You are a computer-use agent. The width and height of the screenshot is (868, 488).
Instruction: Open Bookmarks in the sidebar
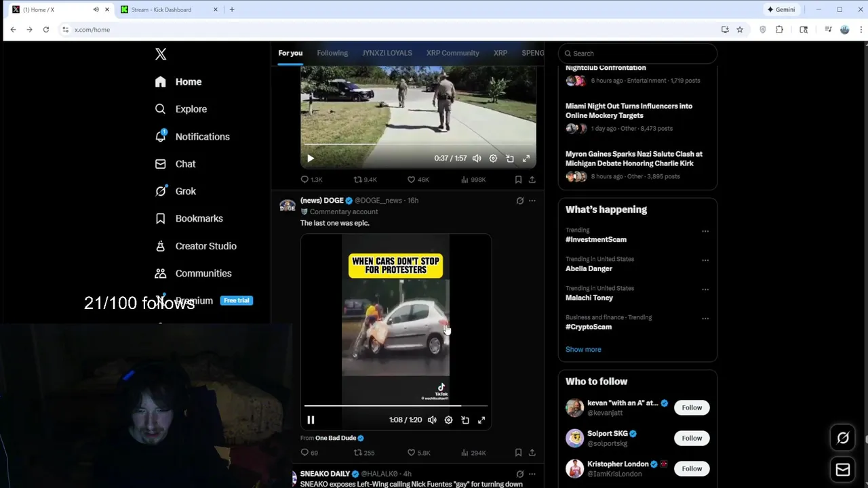189,219
